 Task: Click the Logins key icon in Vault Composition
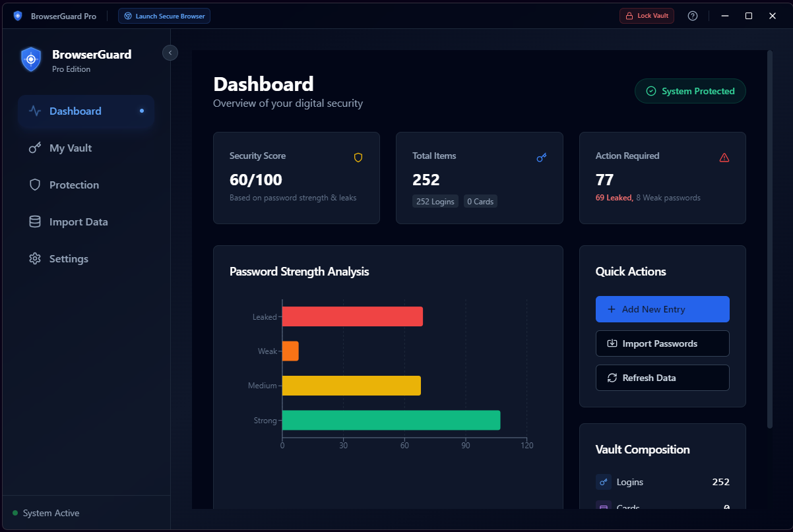(x=604, y=482)
